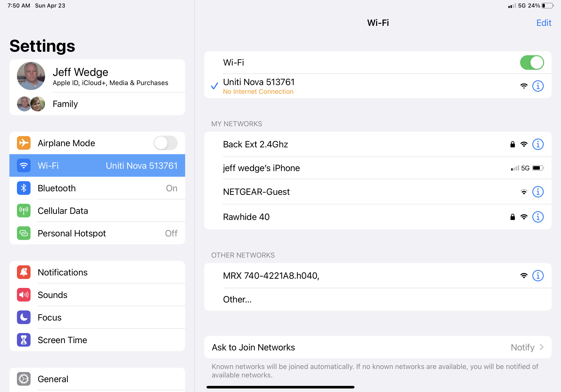
Task: Expand Ask to Join Networks option
Action: click(378, 347)
